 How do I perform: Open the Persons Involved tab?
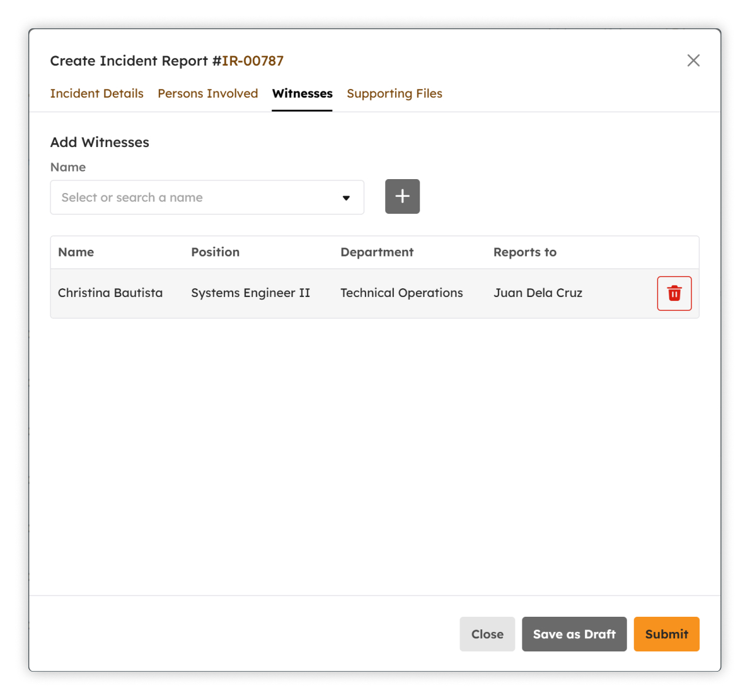coord(207,94)
